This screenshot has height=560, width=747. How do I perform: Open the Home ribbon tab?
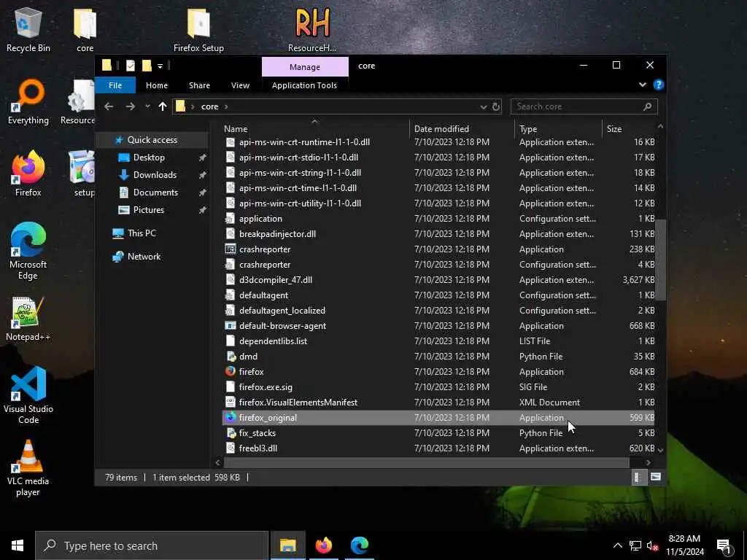[157, 85]
